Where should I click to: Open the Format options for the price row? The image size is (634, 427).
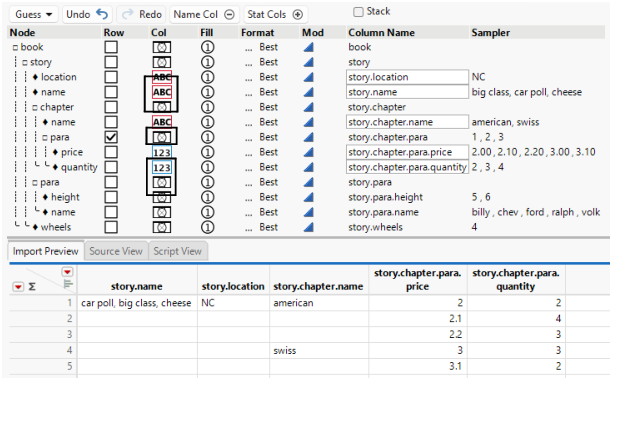[x=249, y=152]
